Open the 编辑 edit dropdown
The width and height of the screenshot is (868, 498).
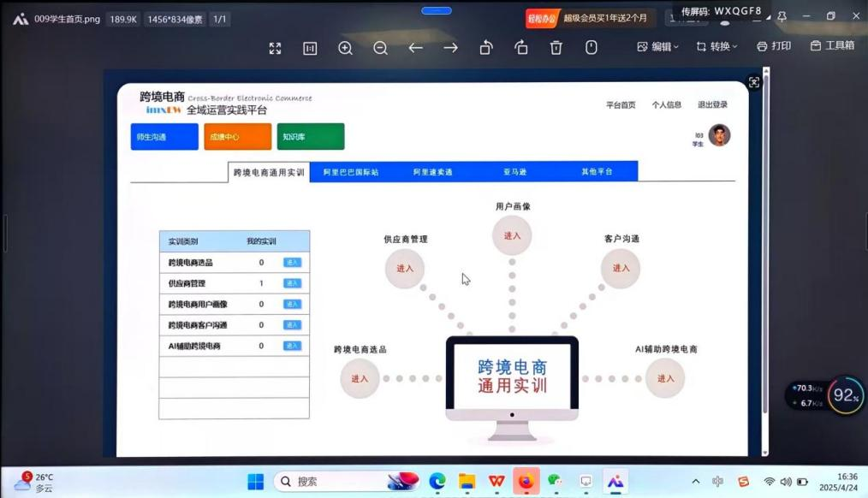659,46
